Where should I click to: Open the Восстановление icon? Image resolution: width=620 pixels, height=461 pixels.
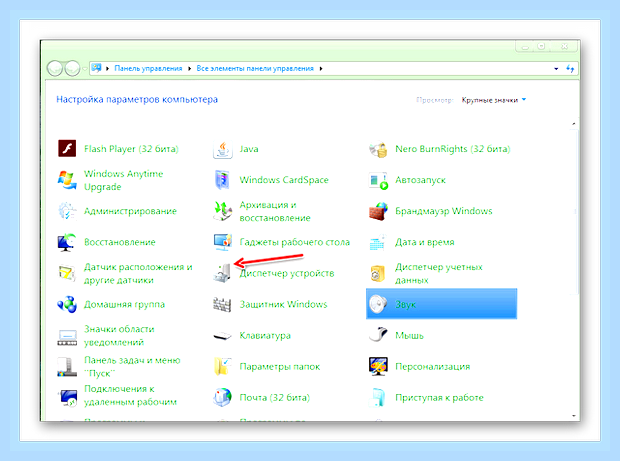(67, 242)
